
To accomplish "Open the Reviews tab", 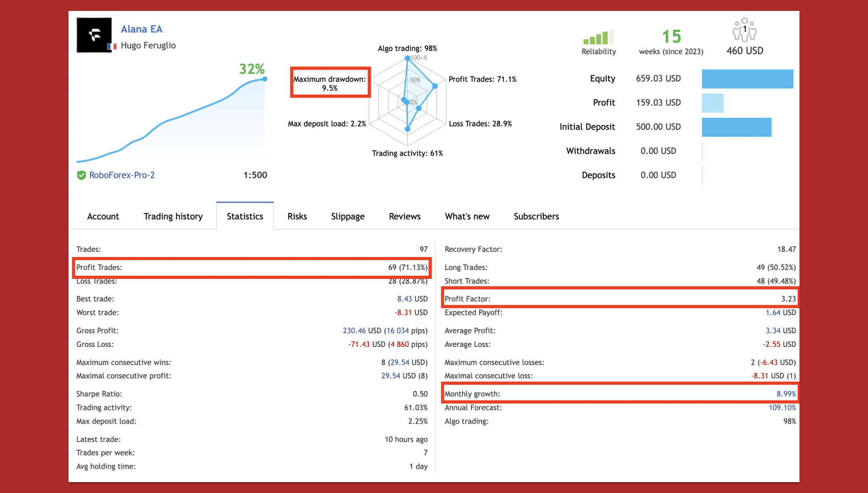I will [405, 216].
